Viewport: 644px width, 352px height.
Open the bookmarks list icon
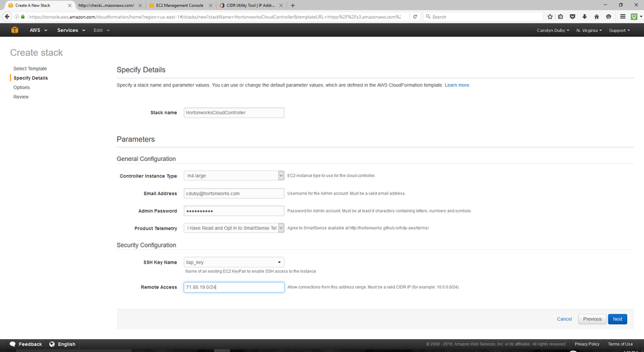pos(561,17)
